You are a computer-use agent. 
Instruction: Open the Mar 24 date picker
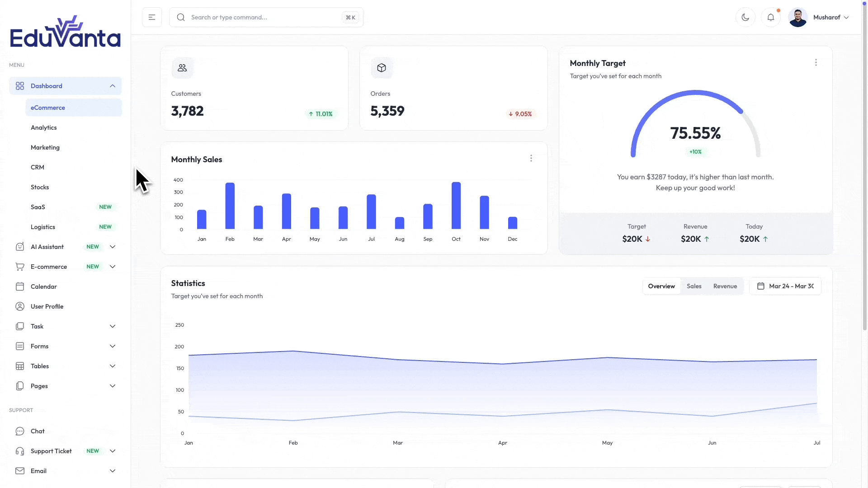(x=785, y=286)
